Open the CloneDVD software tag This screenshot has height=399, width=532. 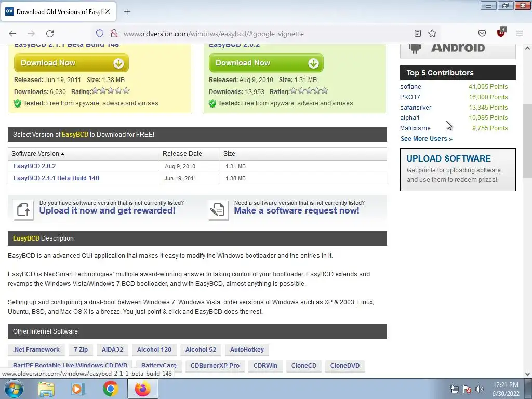[x=345, y=366]
